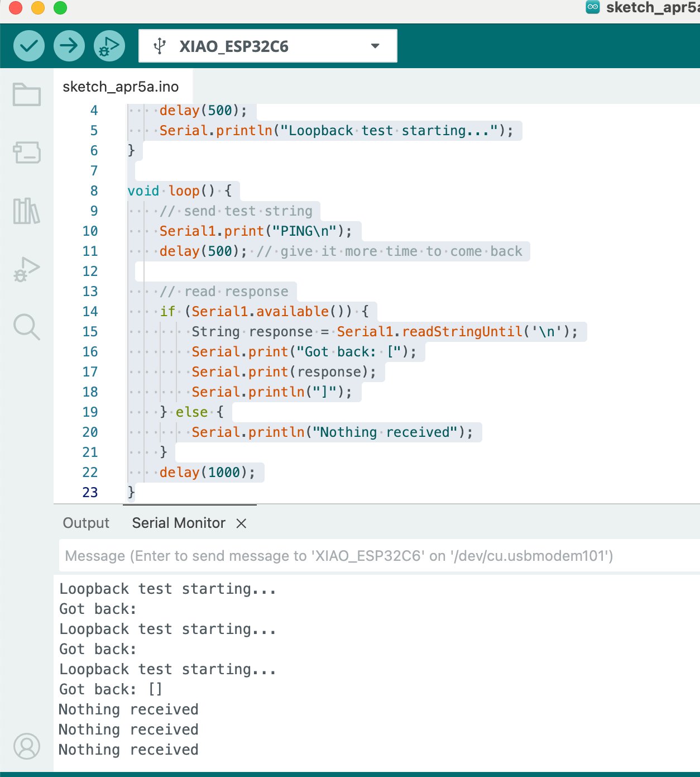Select the sketch_apr5a.ino tab
700x777 pixels.
121,87
